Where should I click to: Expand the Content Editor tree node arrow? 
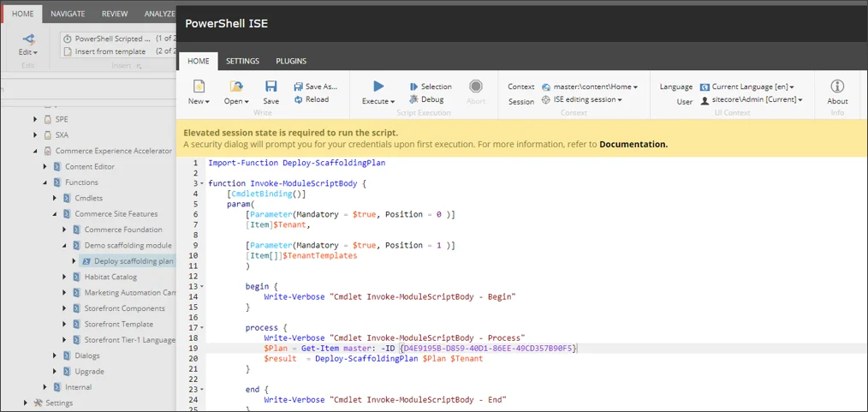click(45, 166)
